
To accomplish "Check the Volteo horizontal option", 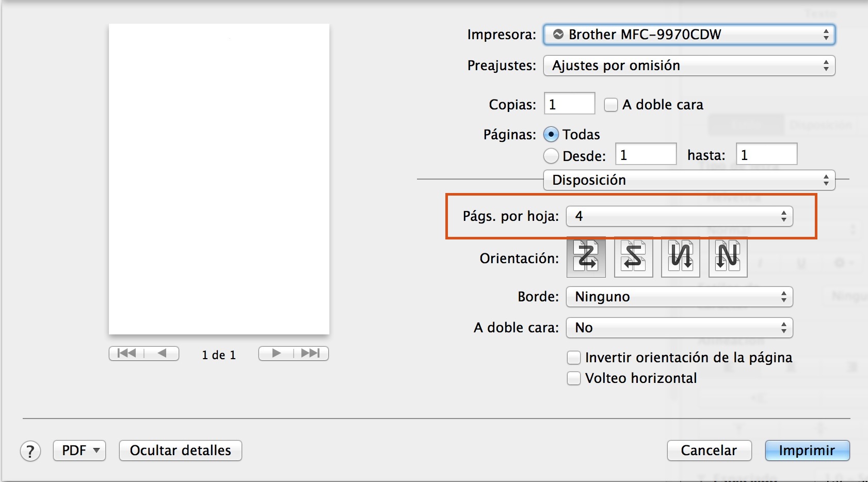I will tap(574, 378).
